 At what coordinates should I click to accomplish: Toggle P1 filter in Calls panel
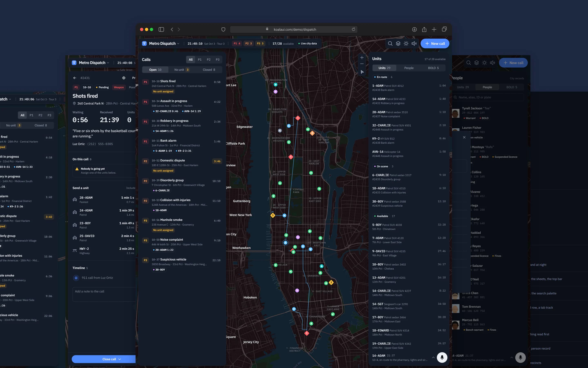199,60
